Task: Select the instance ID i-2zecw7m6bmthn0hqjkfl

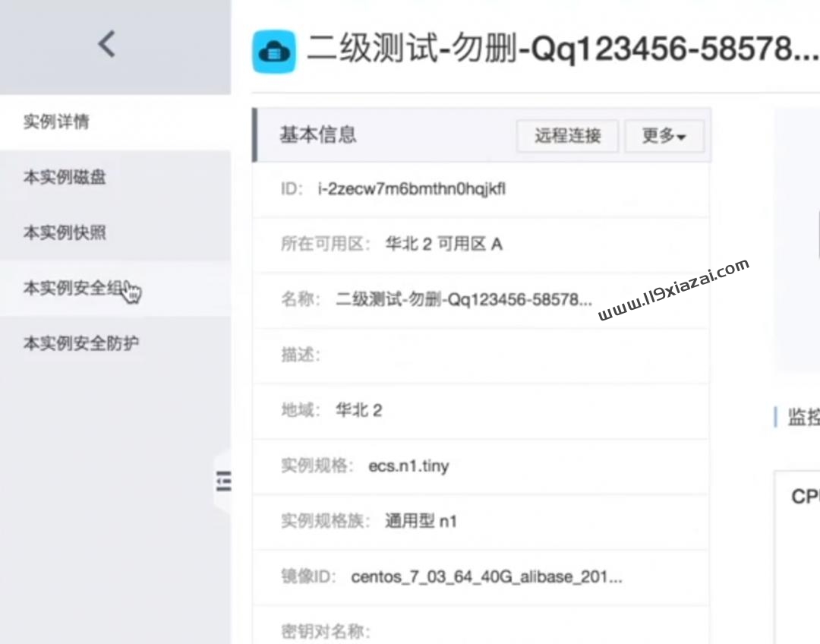Action: tap(412, 189)
